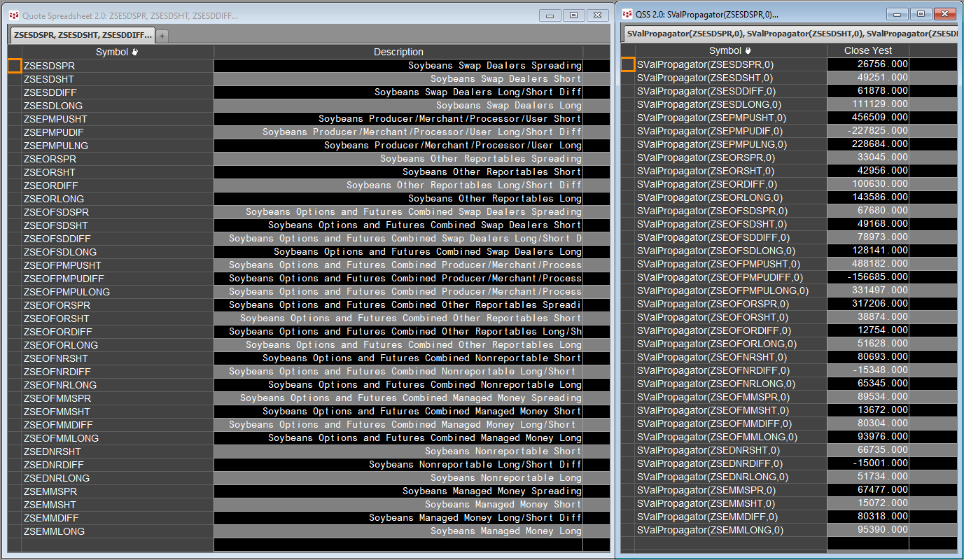The image size is (964, 560).
Task: Select symbol cell ZSEDNRSHT
Action: [x=118, y=451]
